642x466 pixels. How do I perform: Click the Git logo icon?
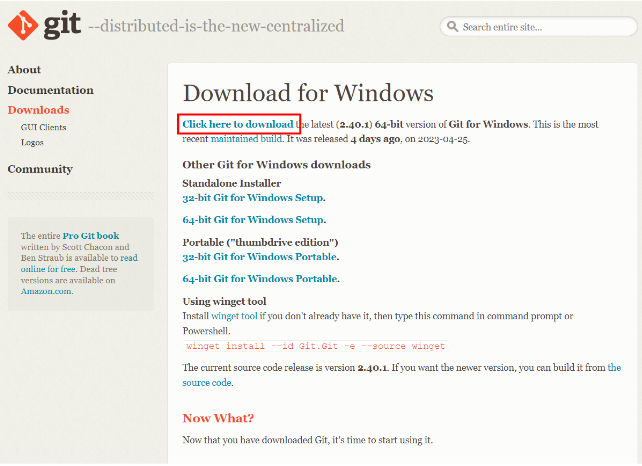[x=23, y=25]
